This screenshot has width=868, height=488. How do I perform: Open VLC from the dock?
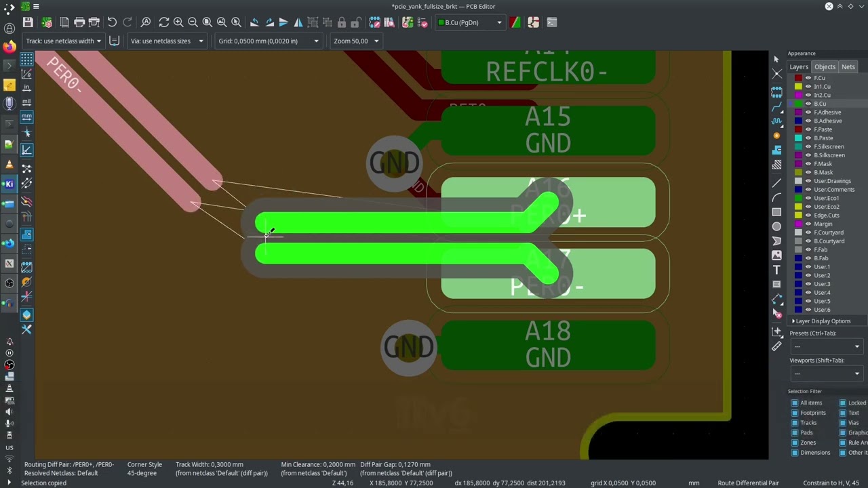pos(9,164)
